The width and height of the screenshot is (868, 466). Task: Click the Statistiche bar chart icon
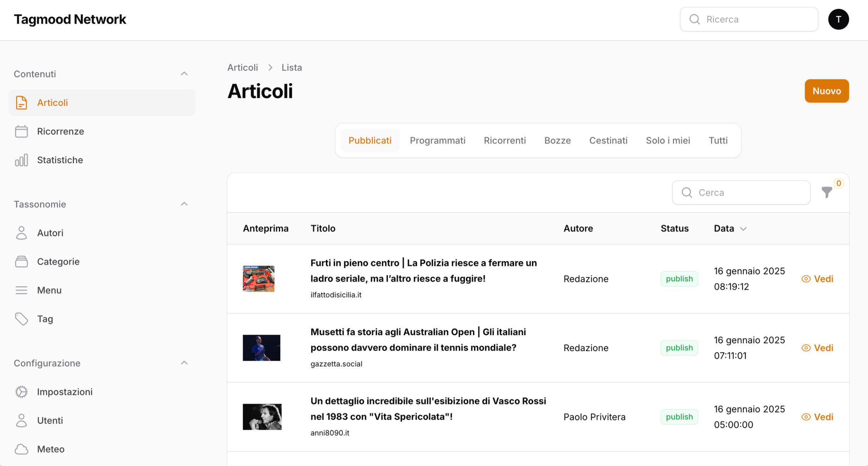(x=21, y=160)
